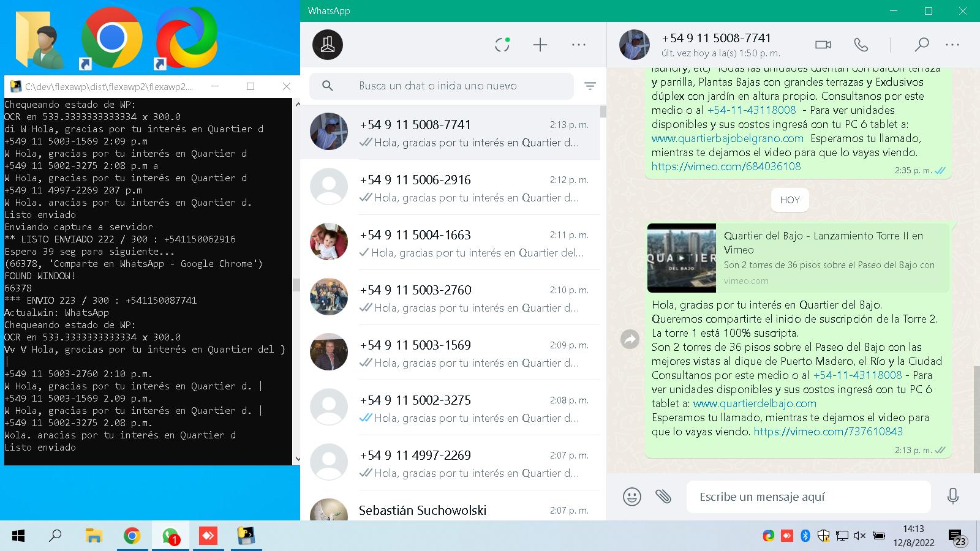Click the Bluetooth tray icon
Image resolution: width=980 pixels, height=551 pixels.
(x=805, y=536)
